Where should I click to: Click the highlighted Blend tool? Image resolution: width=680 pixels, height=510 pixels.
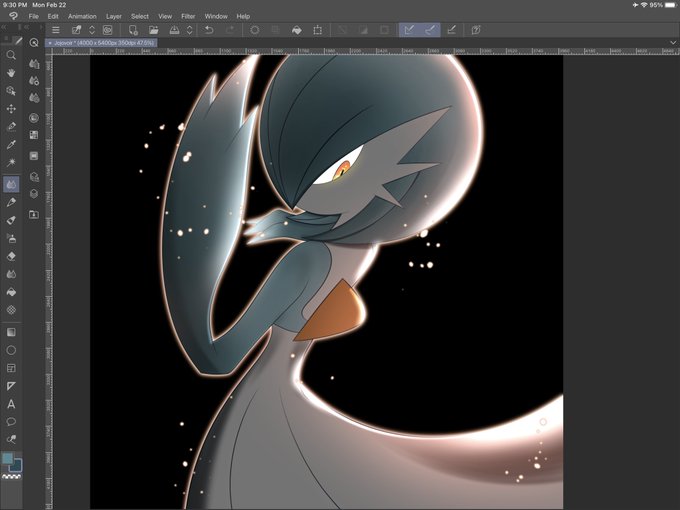pos(11,184)
